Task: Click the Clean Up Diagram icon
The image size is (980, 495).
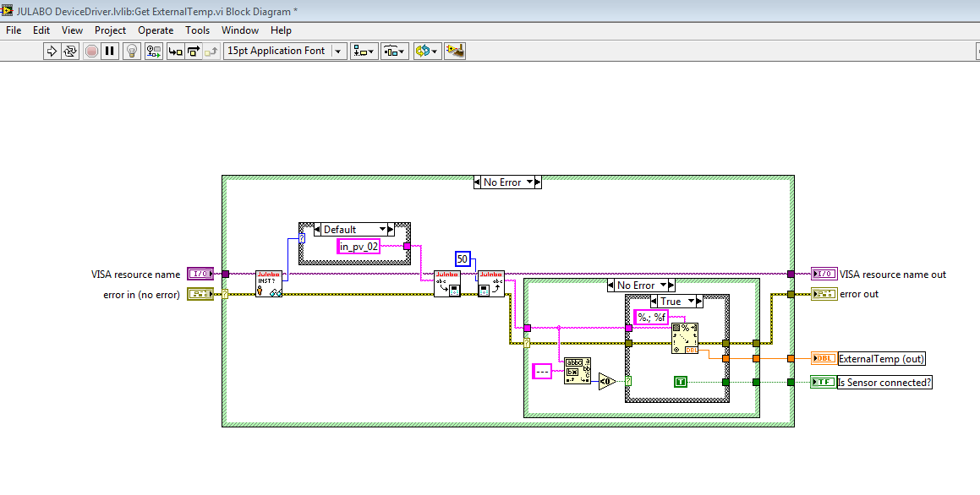Action: click(456, 51)
